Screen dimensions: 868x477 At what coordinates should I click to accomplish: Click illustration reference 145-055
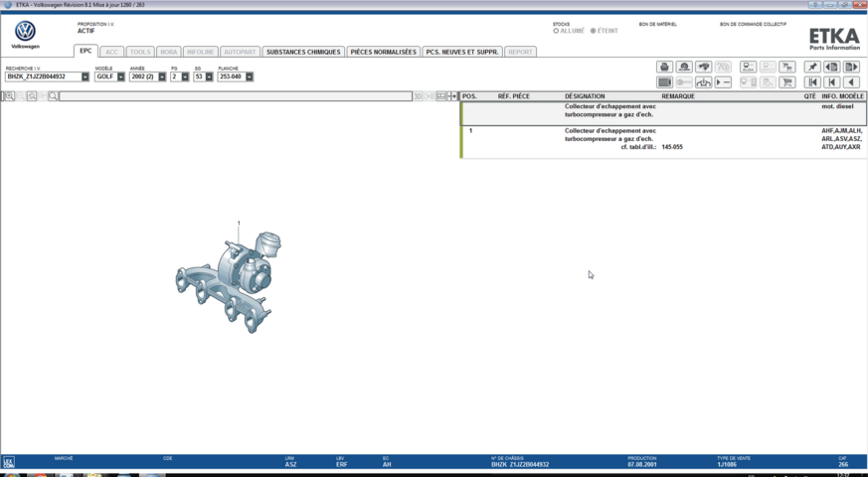672,147
